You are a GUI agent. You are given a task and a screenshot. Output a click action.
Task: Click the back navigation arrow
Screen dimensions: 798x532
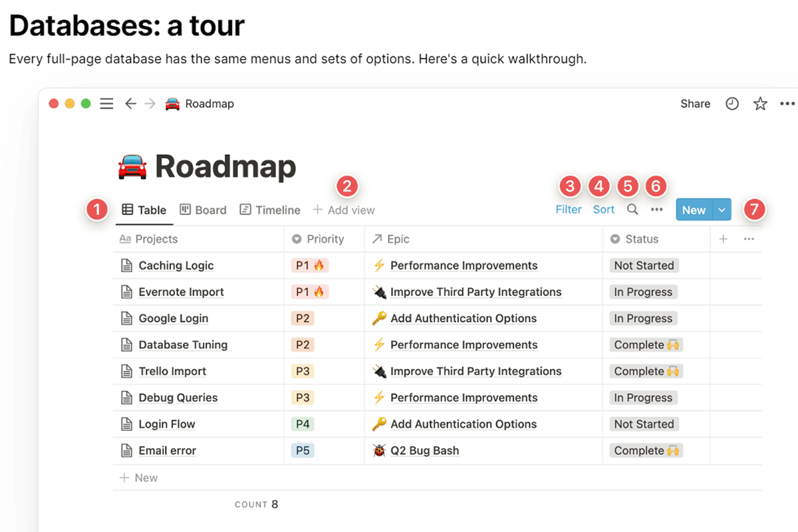[x=130, y=104]
